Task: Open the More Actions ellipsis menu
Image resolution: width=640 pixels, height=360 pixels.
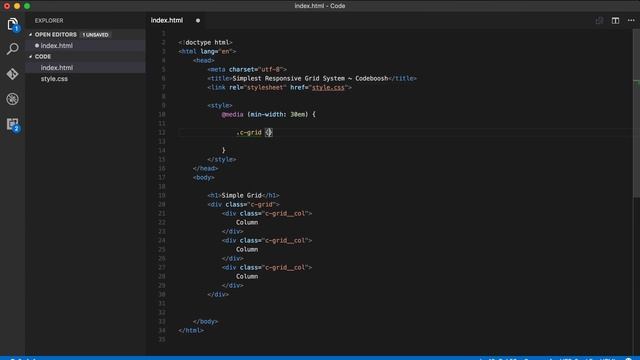Action: [x=631, y=20]
